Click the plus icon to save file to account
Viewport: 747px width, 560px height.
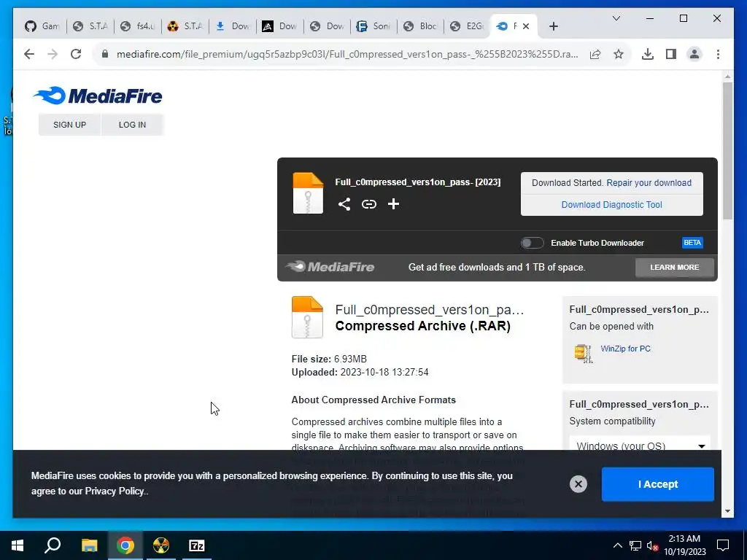pos(393,204)
